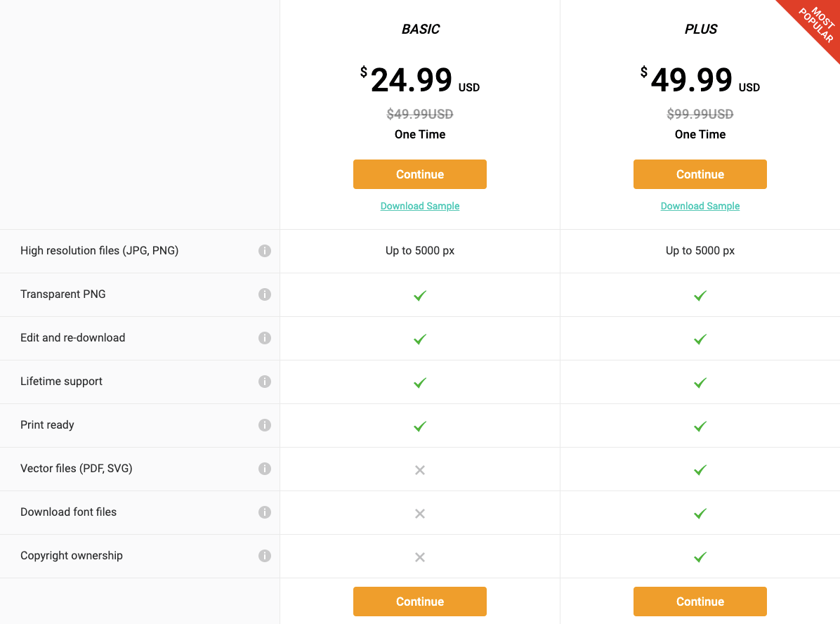Open Download Sample for the Basic plan
This screenshot has height=624, width=840.
point(419,206)
